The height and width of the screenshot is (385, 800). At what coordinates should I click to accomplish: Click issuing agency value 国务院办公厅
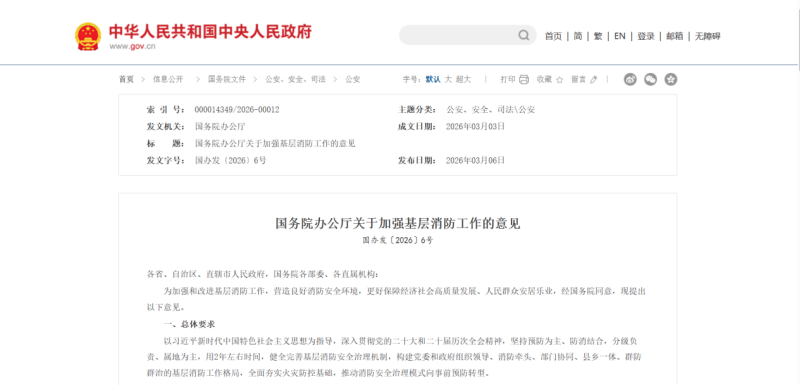click(x=220, y=126)
